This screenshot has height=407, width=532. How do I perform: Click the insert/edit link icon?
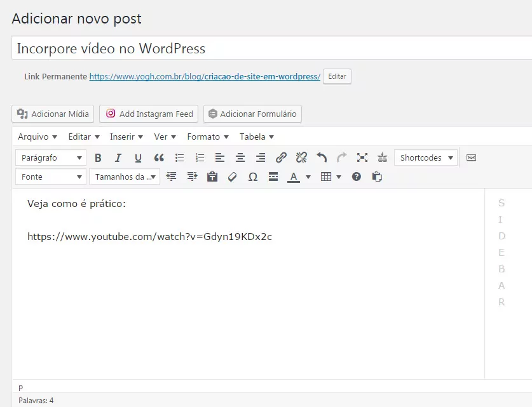tap(281, 158)
